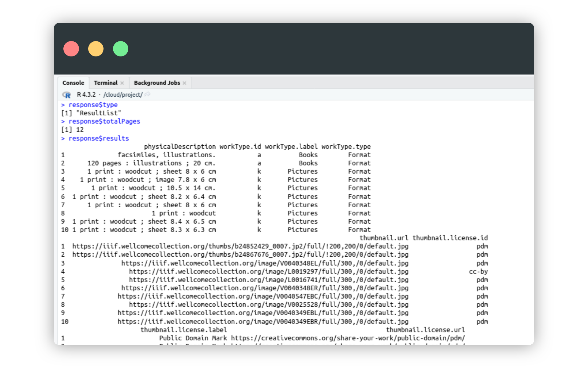Viewport: 588px width, 368px height.
Task: Click the creativecommons.org public-domain URL
Action: [x=348, y=338]
